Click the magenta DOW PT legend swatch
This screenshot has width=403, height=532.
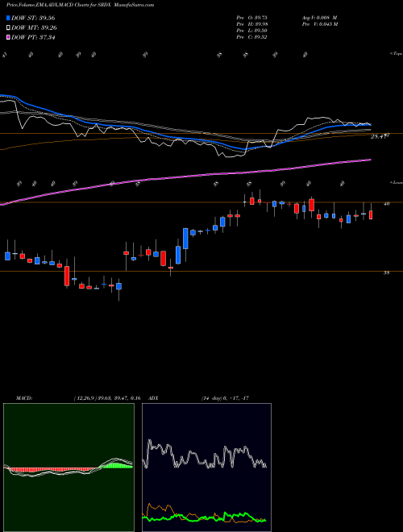pyautogui.click(x=8, y=37)
